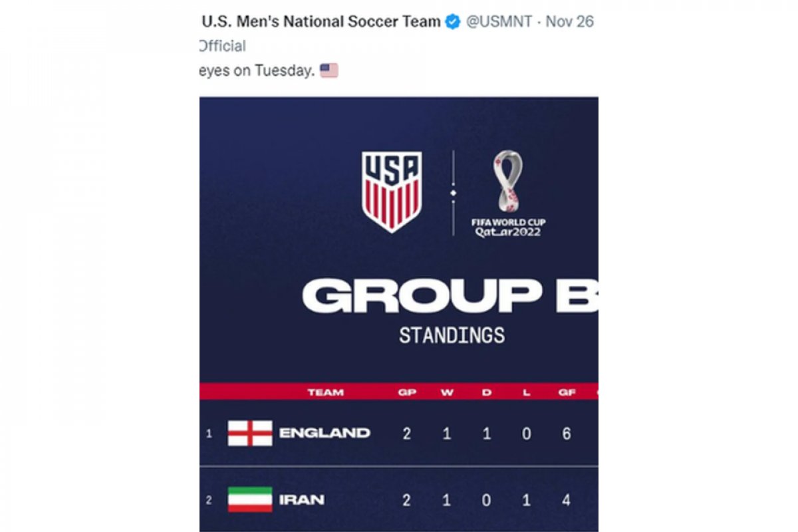Image resolution: width=798 pixels, height=532 pixels.
Task: Click the England flag next to the team name
Action: [250, 432]
